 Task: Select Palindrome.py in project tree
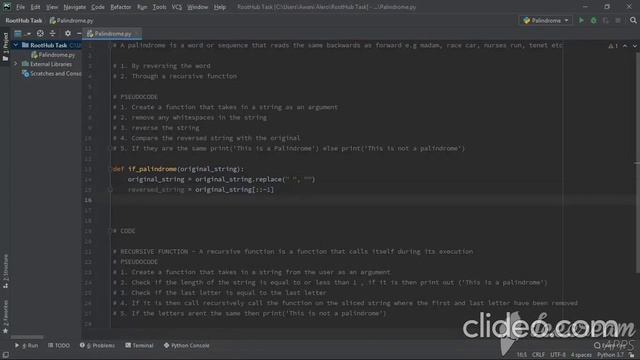[x=53, y=55]
